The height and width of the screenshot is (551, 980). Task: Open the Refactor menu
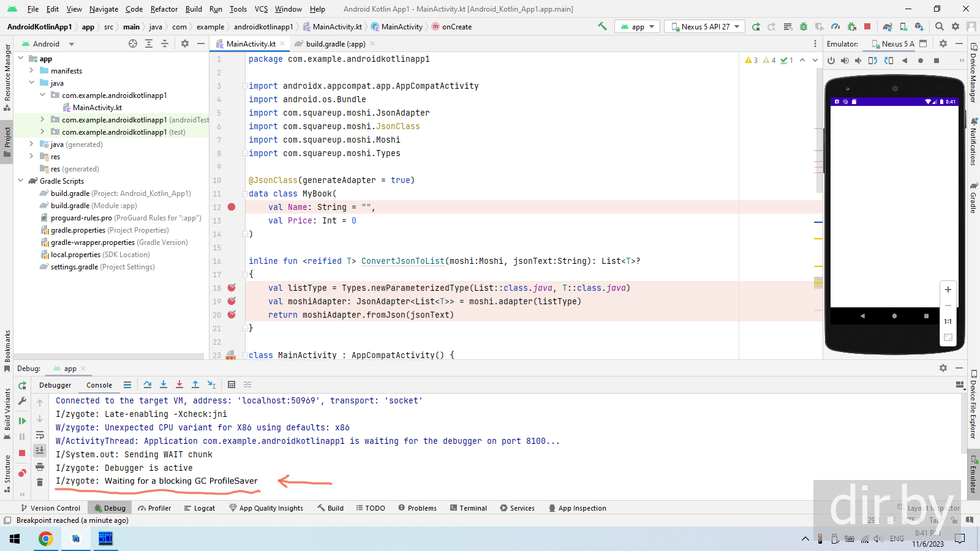pos(164,9)
